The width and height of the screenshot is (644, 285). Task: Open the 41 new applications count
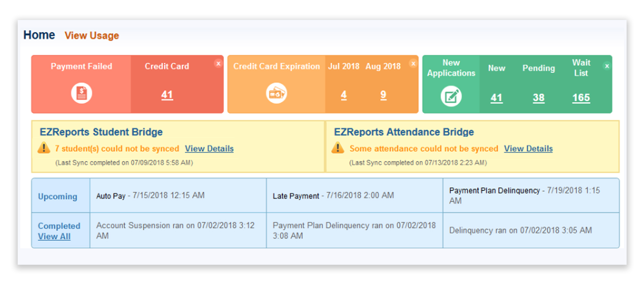(496, 97)
